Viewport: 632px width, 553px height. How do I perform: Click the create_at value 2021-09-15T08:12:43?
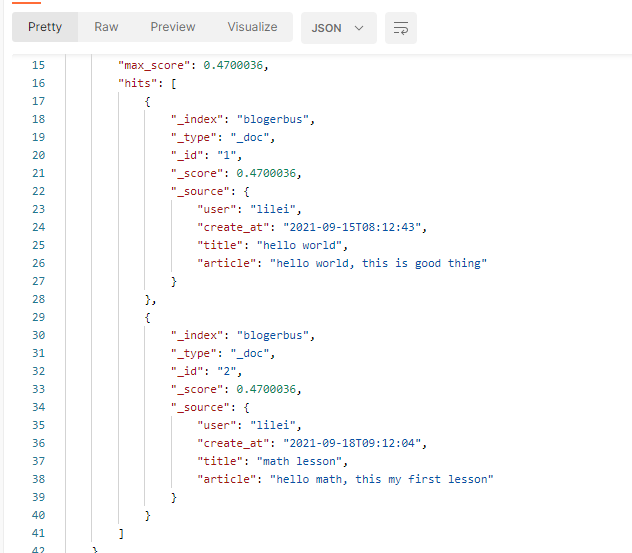pyautogui.click(x=352, y=227)
